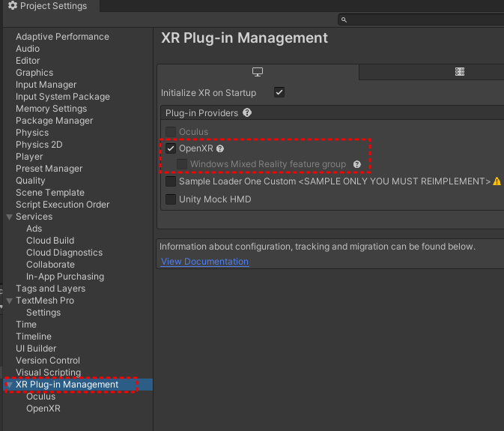Screen dimensions: 504x431
Task: Select the desktop platform monitor icon tab
Action: coord(258,72)
